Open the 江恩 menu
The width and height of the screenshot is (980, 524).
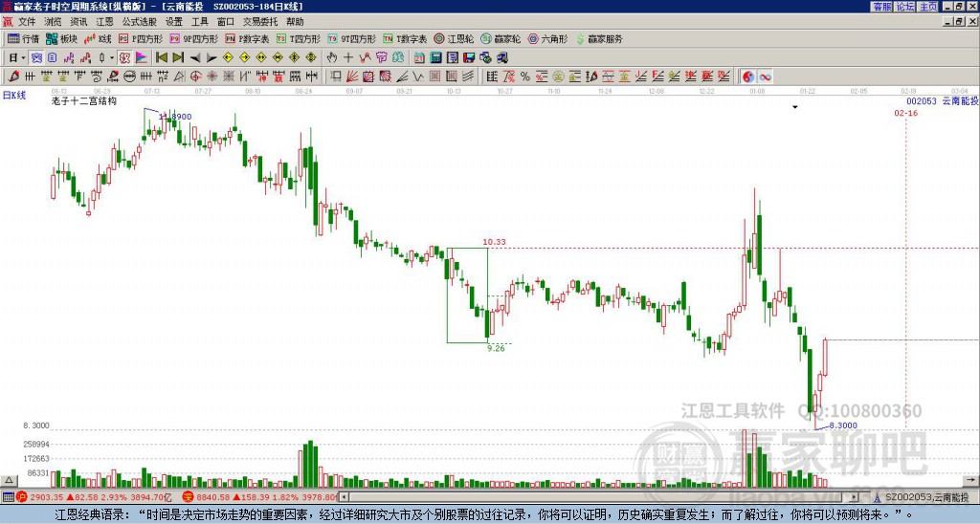(x=104, y=22)
